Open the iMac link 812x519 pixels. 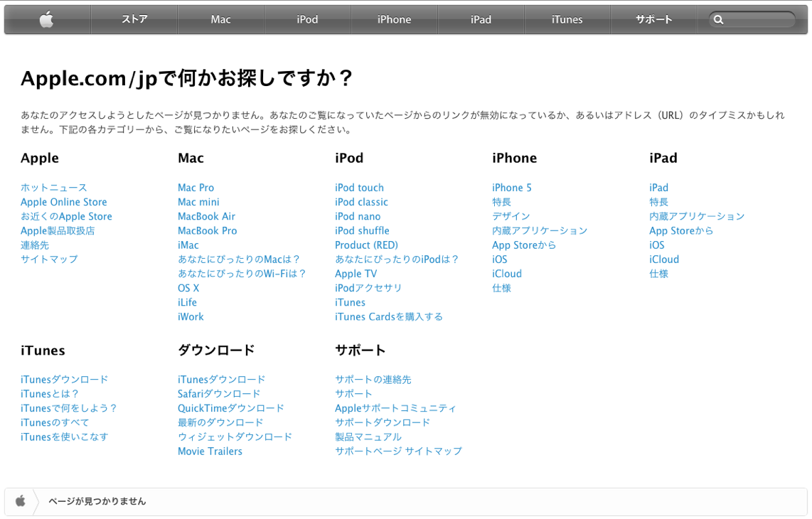click(x=188, y=245)
